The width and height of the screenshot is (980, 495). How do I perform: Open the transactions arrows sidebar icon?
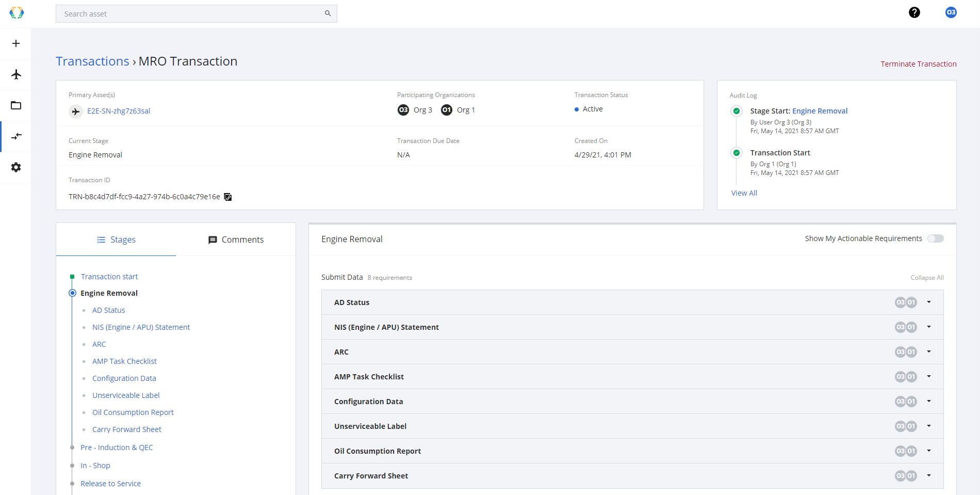(16, 136)
